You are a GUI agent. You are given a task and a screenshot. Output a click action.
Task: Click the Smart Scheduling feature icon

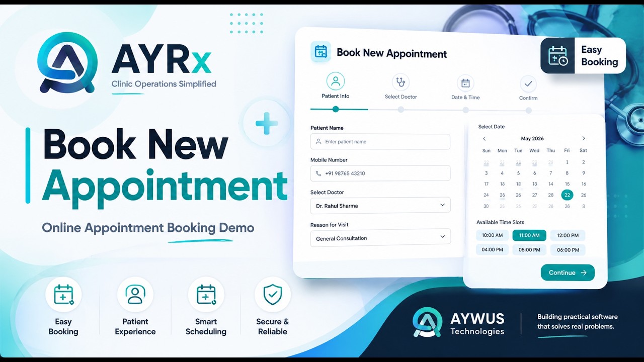(x=206, y=295)
